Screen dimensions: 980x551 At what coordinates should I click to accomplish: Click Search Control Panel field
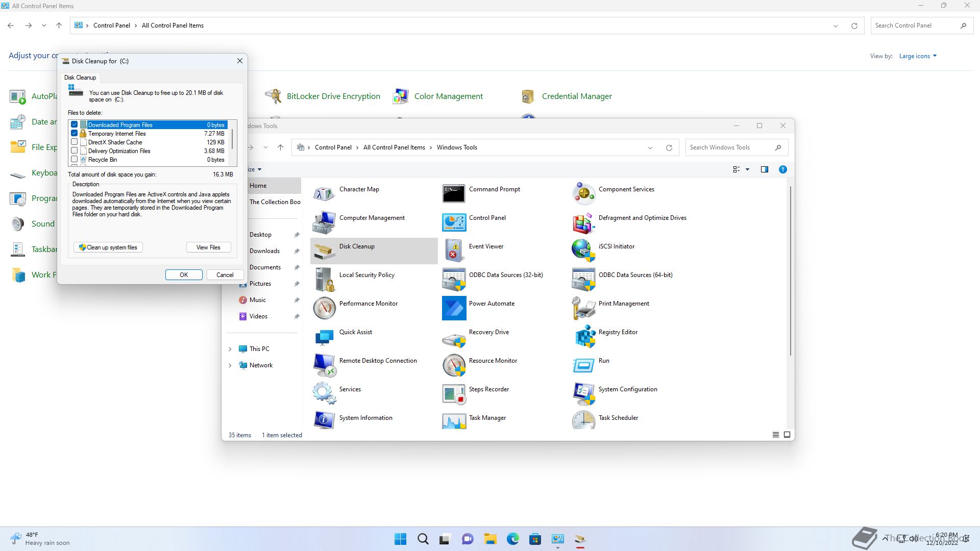(923, 26)
